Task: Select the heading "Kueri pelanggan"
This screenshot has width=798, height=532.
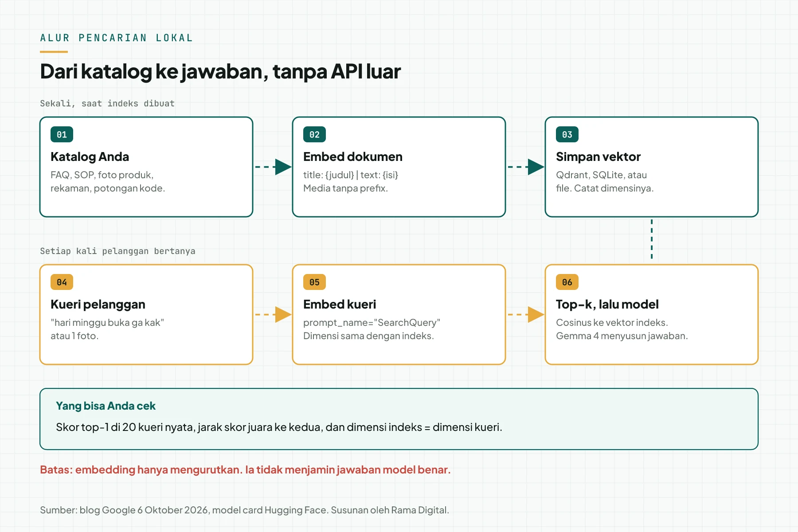Action: tap(98, 305)
